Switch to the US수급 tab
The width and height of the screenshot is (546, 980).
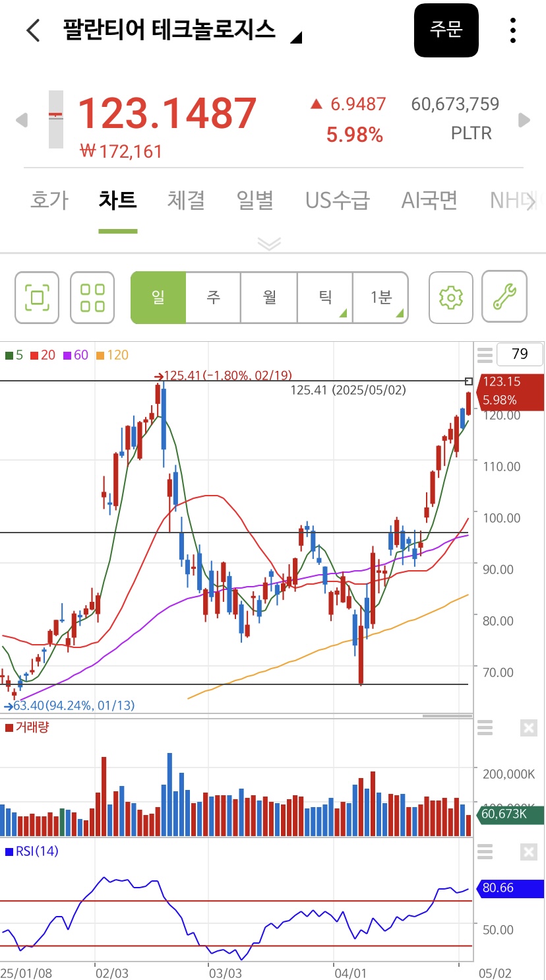[338, 200]
